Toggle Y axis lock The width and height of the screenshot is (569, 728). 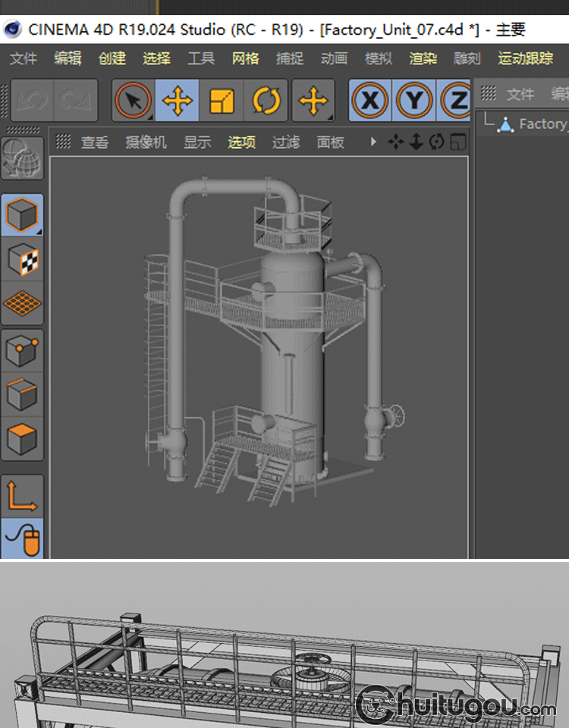414,101
